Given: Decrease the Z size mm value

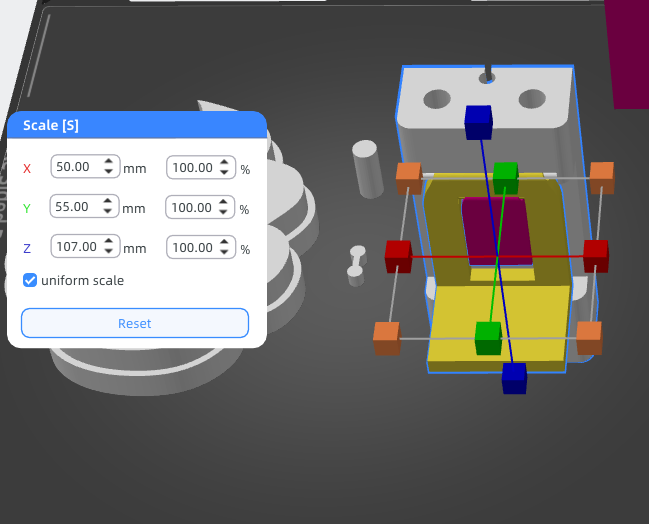Looking at the screenshot, I should coord(108,251).
